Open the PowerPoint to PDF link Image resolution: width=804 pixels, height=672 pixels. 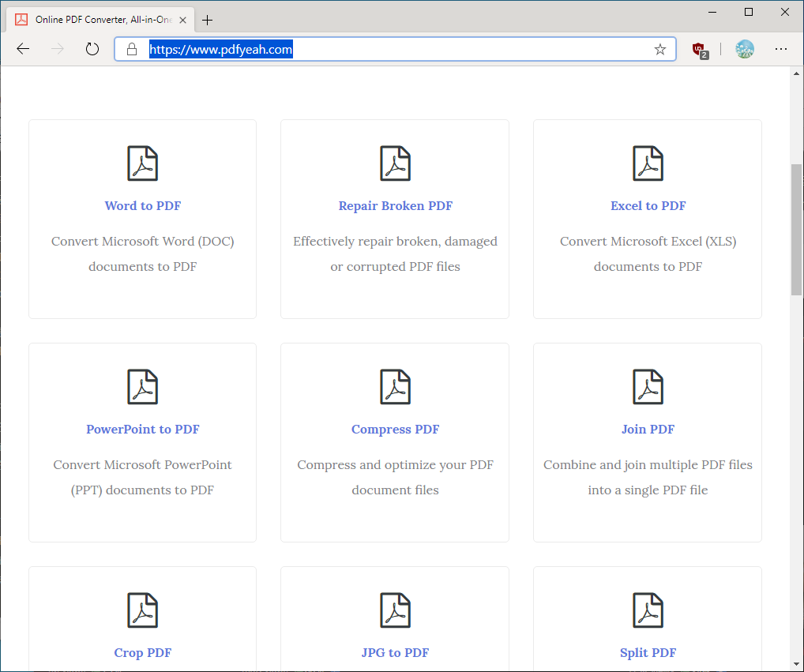(142, 430)
